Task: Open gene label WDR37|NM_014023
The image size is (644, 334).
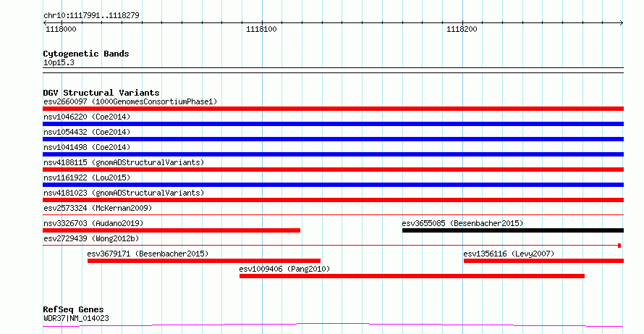Action: click(76, 318)
